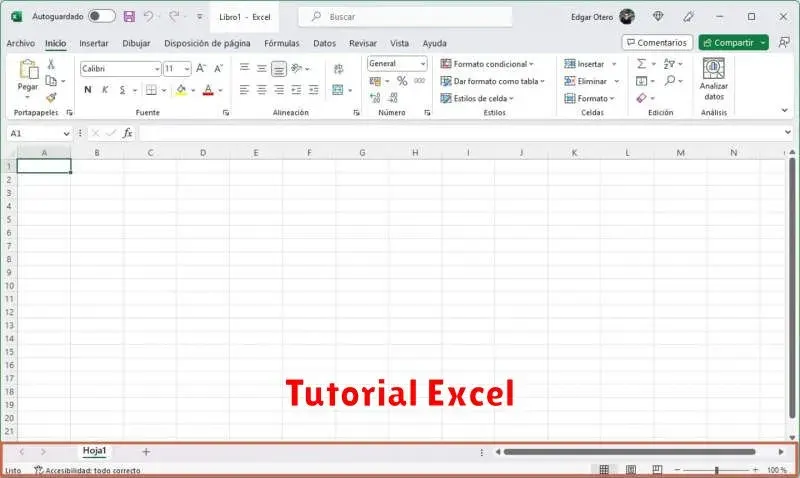Activate the Format Painter brush
This screenshot has height=478, width=800.
coord(51,97)
